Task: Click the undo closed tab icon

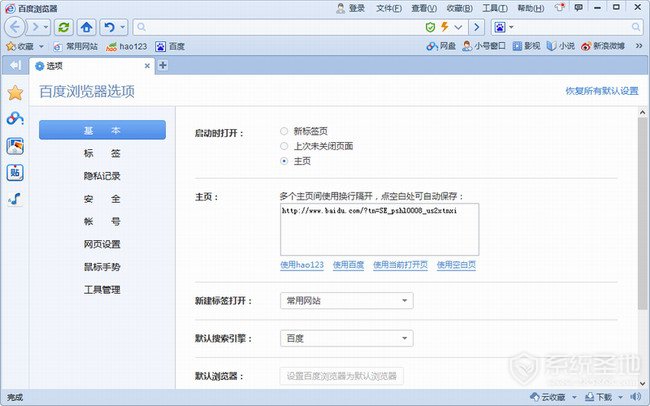Action: click(109, 27)
